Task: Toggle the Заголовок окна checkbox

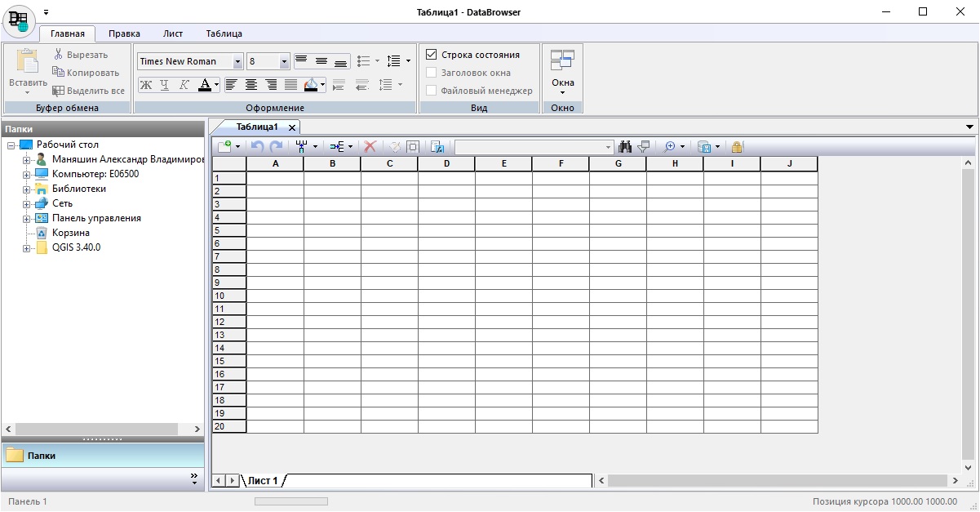Action: [432, 73]
